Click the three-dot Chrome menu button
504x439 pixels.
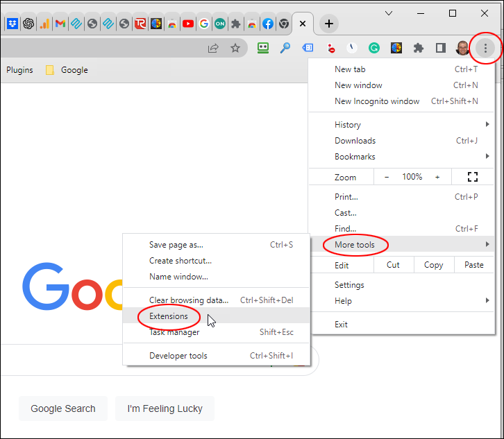coord(485,48)
